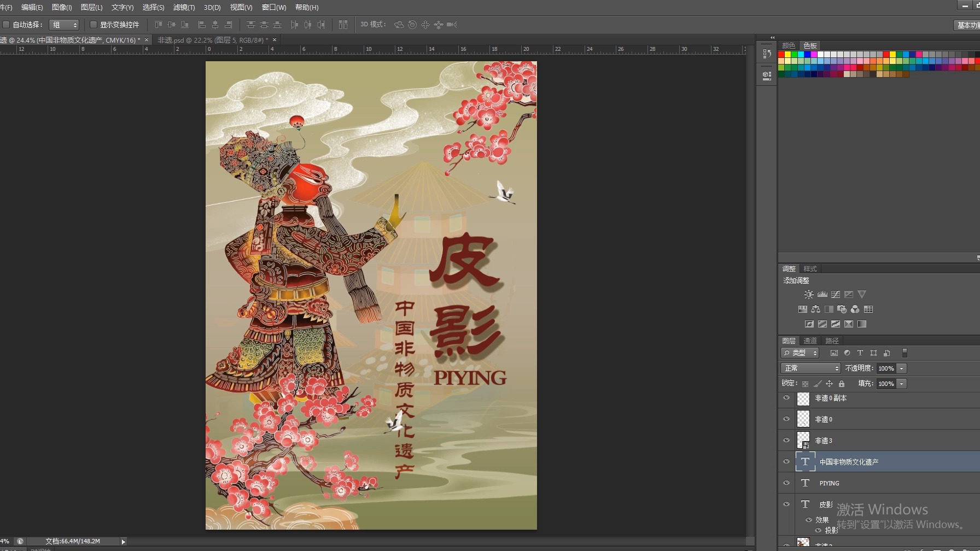Add a Channel Mixer adjustment
980x551 pixels.
855,309
